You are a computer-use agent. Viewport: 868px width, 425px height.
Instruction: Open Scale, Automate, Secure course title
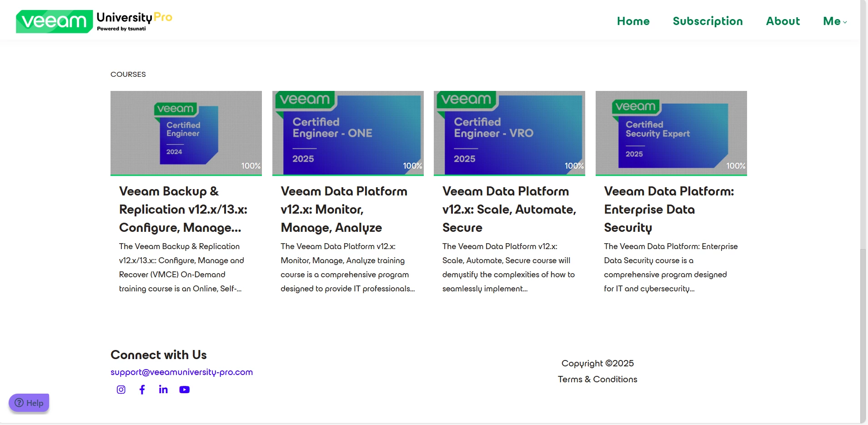[x=509, y=209]
